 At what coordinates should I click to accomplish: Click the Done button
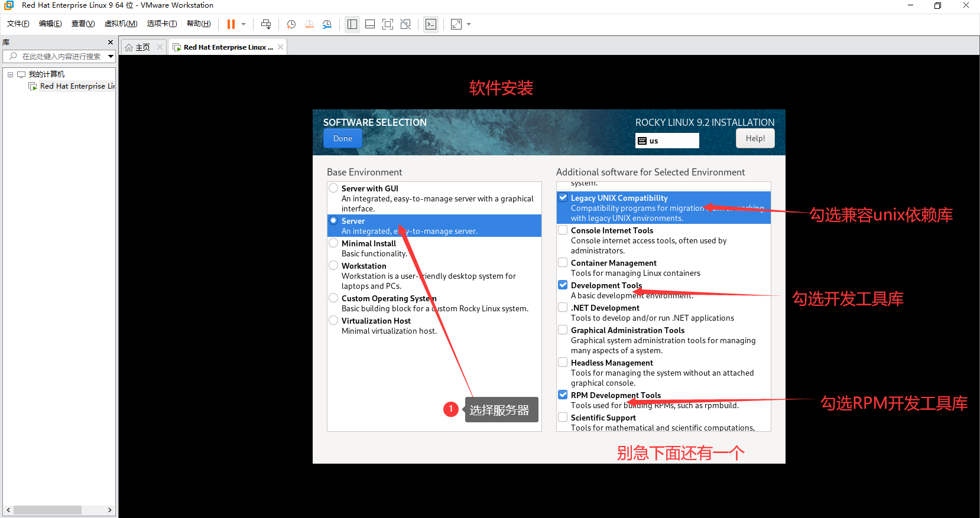pyautogui.click(x=343, y=138)
